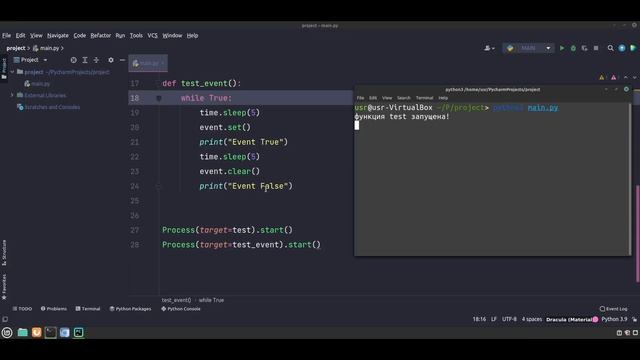Viewport: 640px width, 360px height.
Task: Open the file manager from the taskbar
Action: [22, 333]
